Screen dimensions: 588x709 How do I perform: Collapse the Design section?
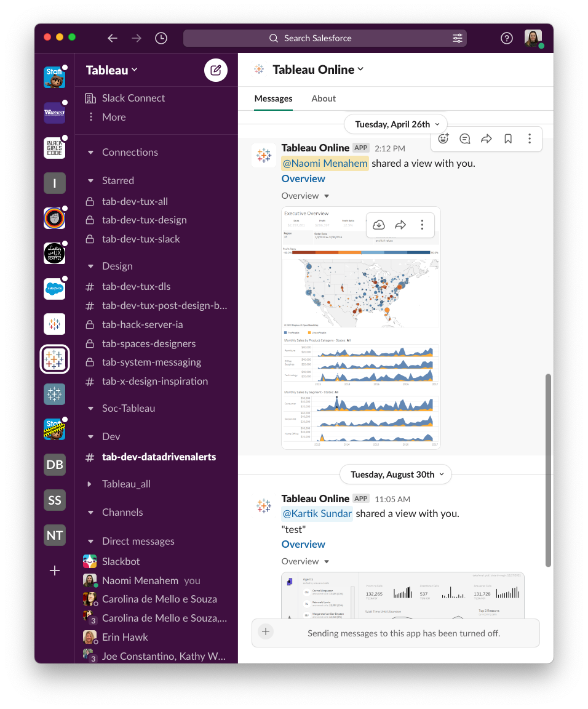[90, 266]
